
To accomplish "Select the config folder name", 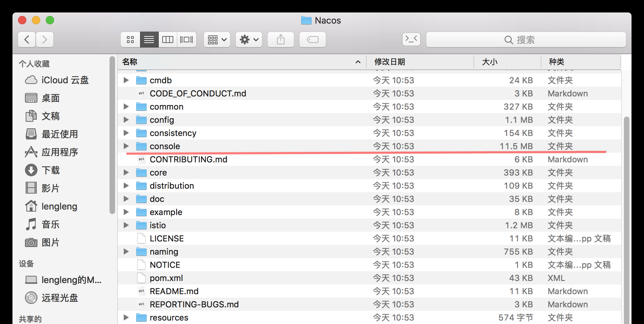I will (x=162, y=120).
